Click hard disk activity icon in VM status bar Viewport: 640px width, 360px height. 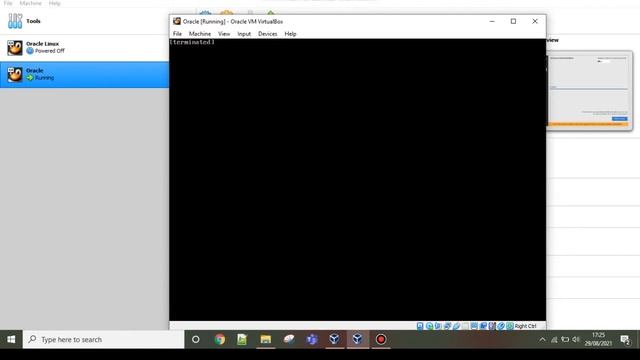[x=420, y=326]
